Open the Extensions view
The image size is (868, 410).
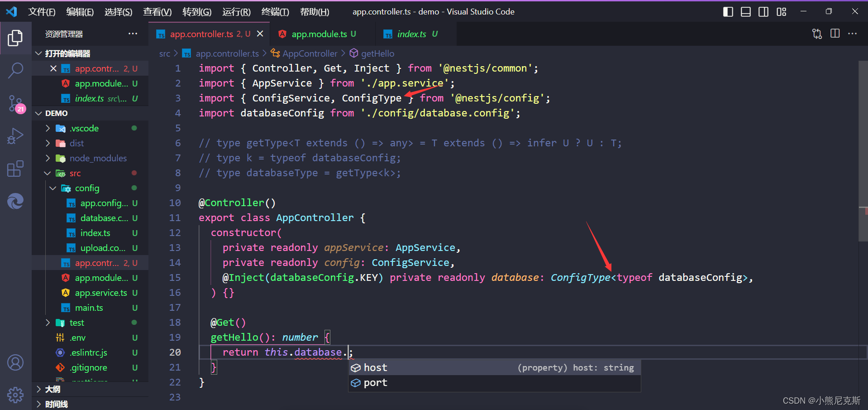click(15, 169)
